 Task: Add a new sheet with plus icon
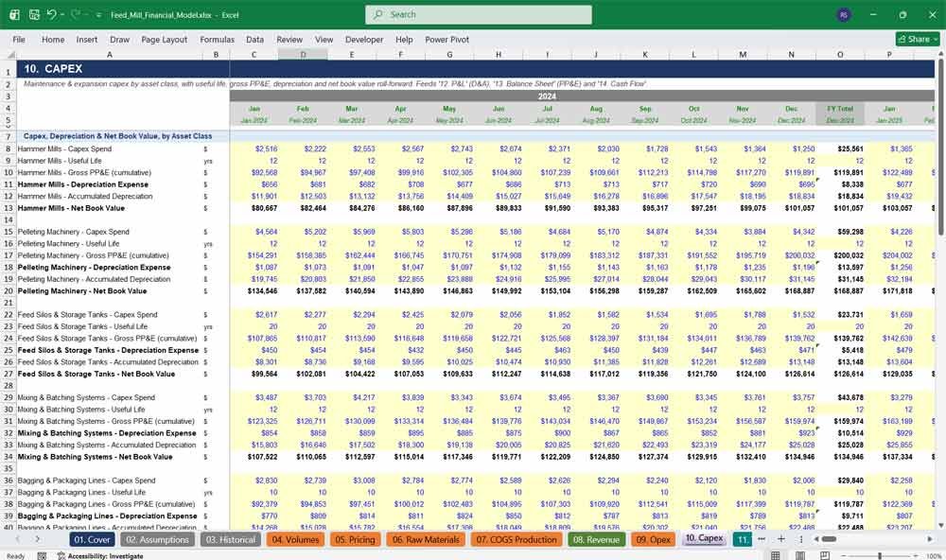point(780,539)
